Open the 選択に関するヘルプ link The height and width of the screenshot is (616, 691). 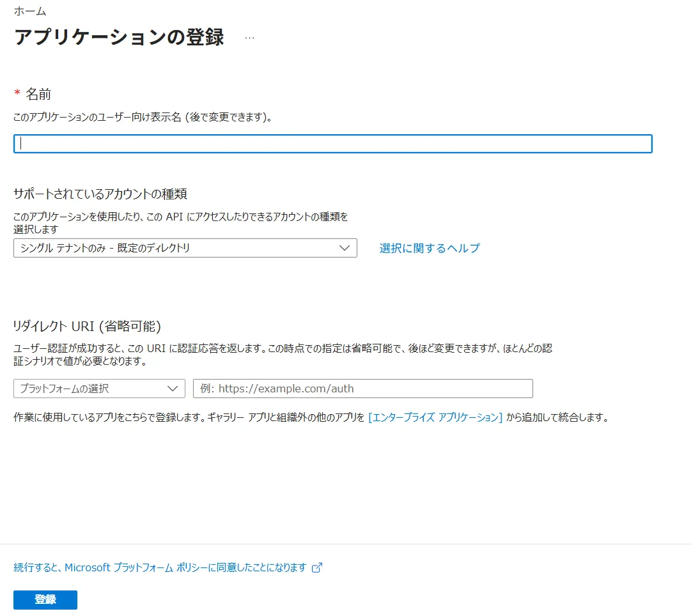[430, 248]
